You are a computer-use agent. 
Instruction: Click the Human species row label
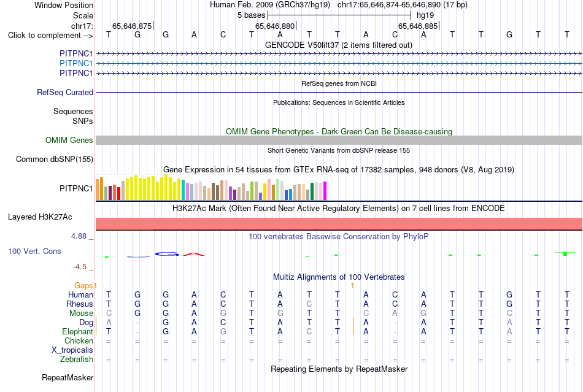coord(80,294)
